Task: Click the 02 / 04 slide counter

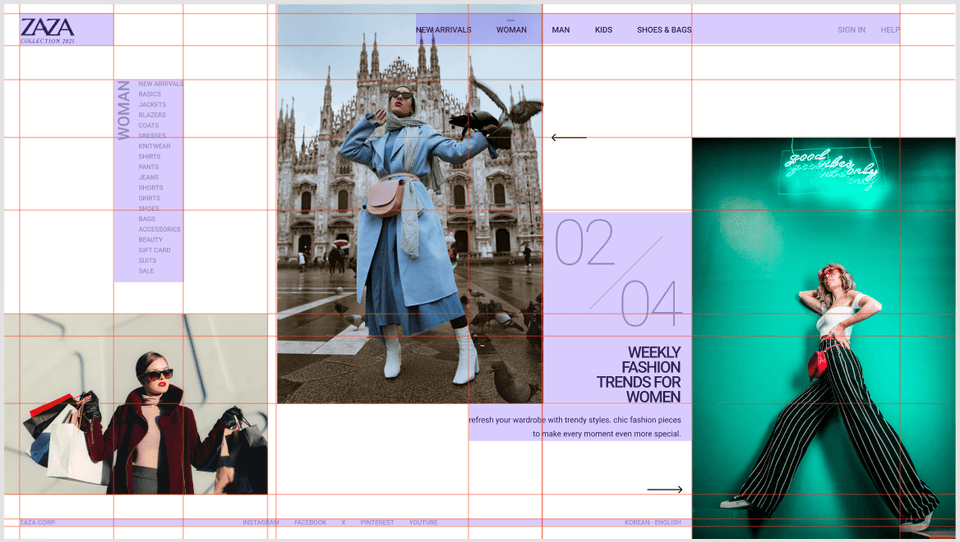Action: click(x=617, y=273)
